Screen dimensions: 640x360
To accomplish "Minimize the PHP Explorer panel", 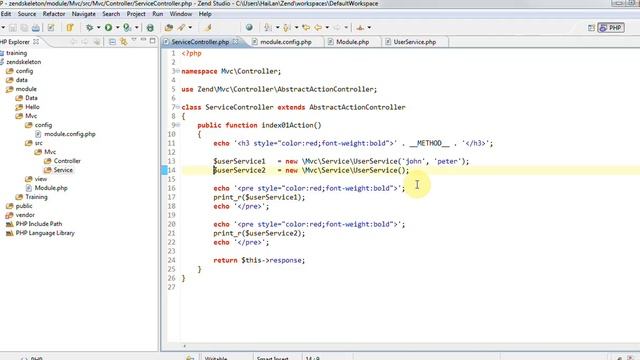I will pos(143,40).
